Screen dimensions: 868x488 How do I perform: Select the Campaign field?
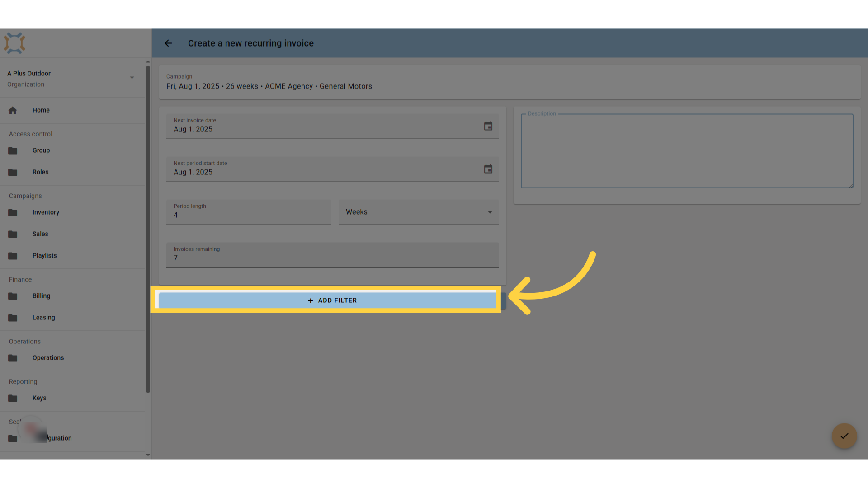click(x=509, y=82)
